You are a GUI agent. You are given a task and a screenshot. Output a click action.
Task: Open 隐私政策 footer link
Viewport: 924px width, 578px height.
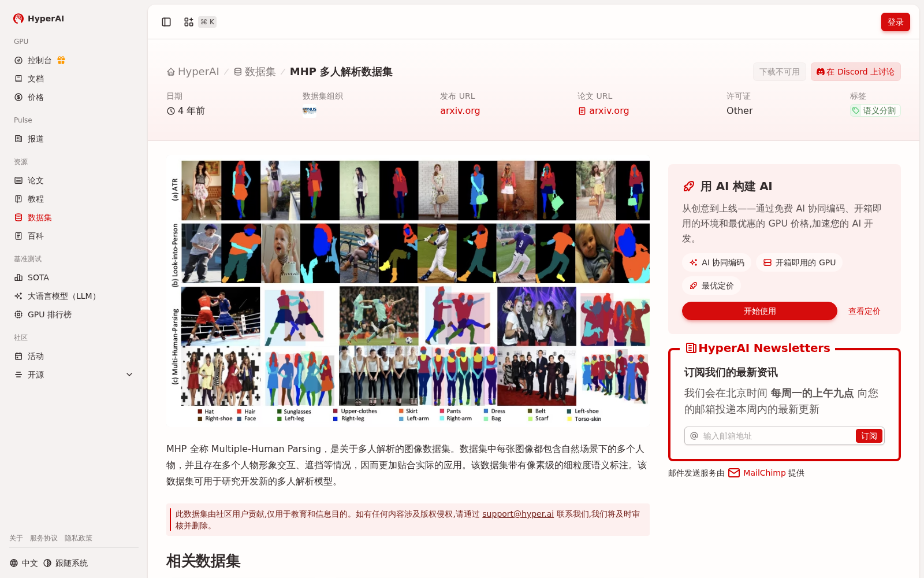pyautogui.click(x=79, y=538)
